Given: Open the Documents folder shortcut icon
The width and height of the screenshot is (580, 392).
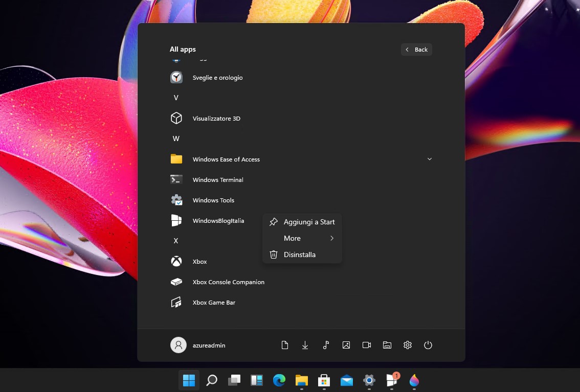Looking at the screenshot, I should click(x=285, y=345).
